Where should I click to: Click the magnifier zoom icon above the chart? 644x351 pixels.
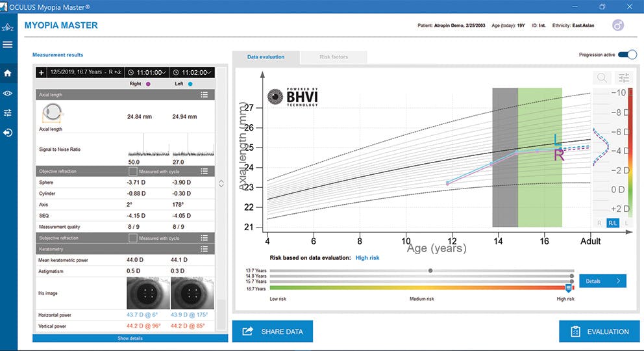pos(602,78)
